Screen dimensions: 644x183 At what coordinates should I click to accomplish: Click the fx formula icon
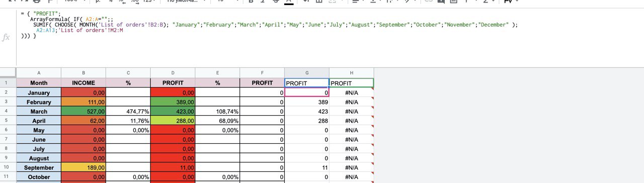click(6, 38)
